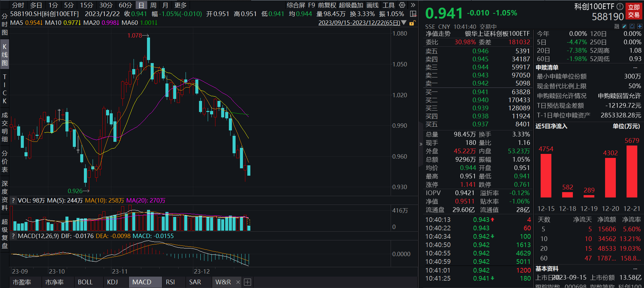Open the 综合屏 composite screen
The image size is (644, 288).
point(296,5)
